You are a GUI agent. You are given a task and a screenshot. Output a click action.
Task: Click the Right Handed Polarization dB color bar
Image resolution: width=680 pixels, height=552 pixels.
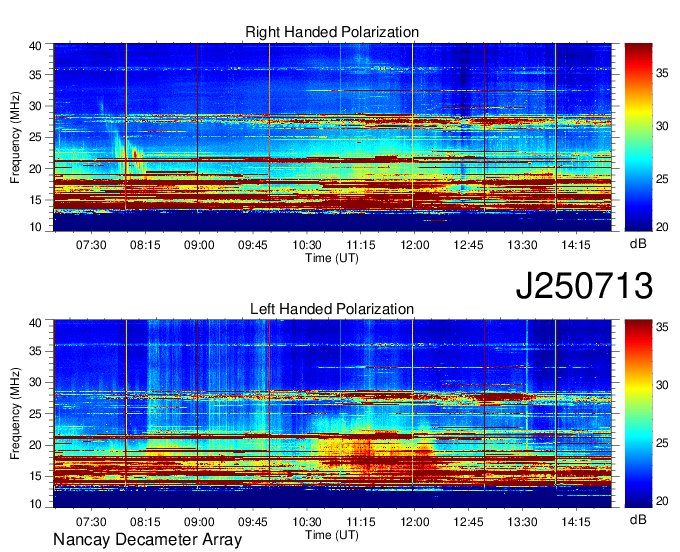pyautogui.click(x=638, y=137)
